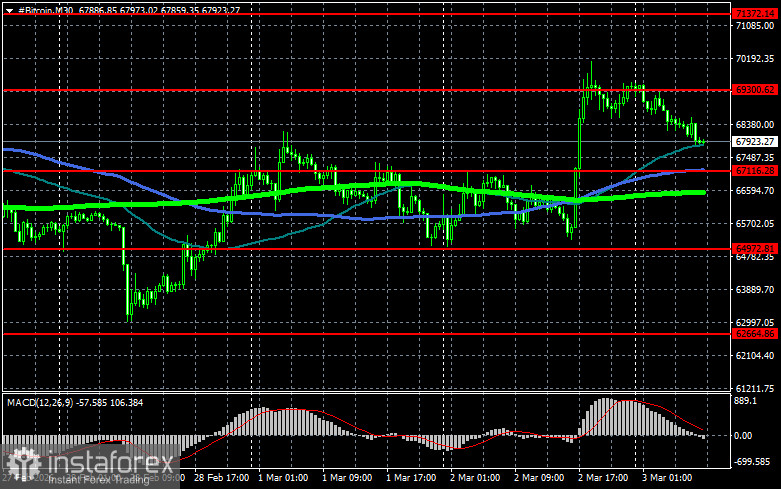Viewport: 781px width, 489px height.
Task: Click the 63889.70 price scale value
Action: [755, 289]
